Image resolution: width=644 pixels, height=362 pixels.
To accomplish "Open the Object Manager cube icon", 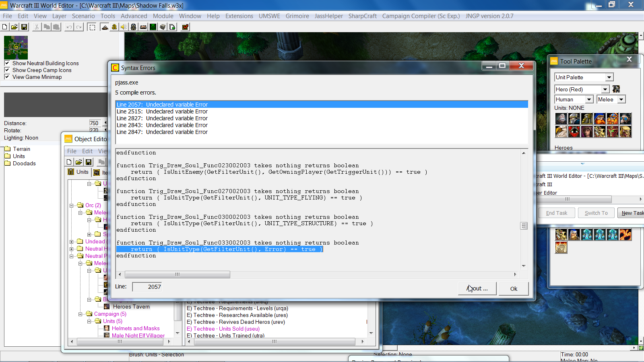I will click(x=163, y=27).
